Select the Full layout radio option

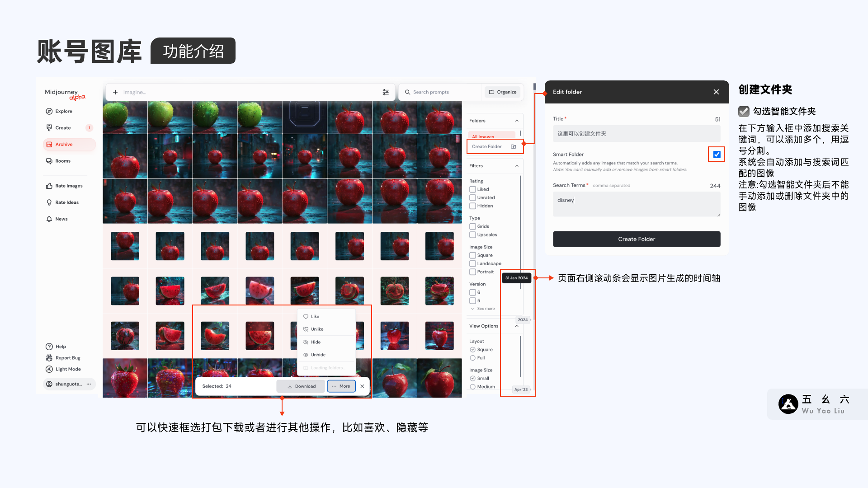coord(472,358)
